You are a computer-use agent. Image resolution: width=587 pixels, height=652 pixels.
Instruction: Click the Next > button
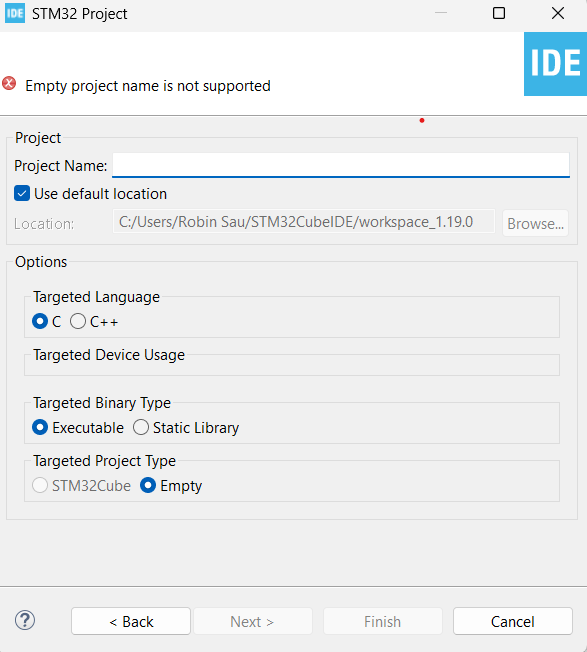click(x=253, y=621)
